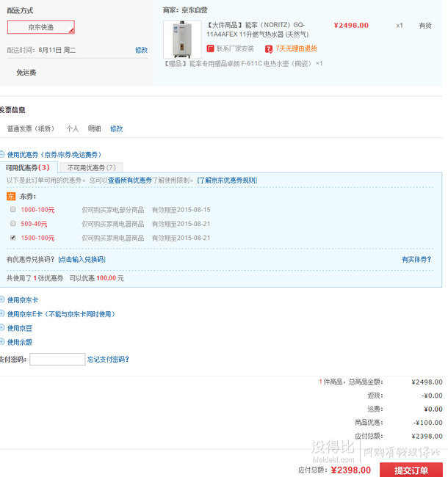Expand 使用京东卡 section

(23, 300)
